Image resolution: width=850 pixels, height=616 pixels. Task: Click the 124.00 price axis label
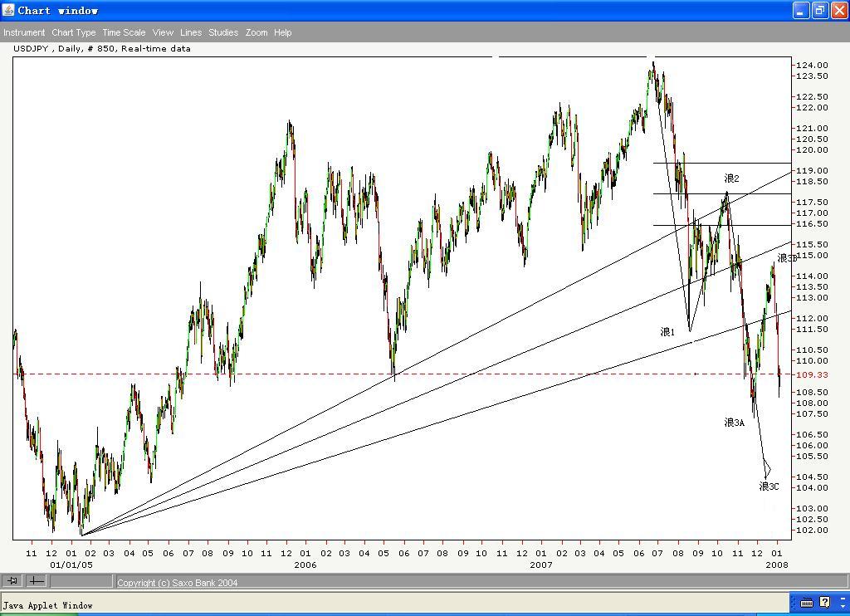[x=812, y=65]
